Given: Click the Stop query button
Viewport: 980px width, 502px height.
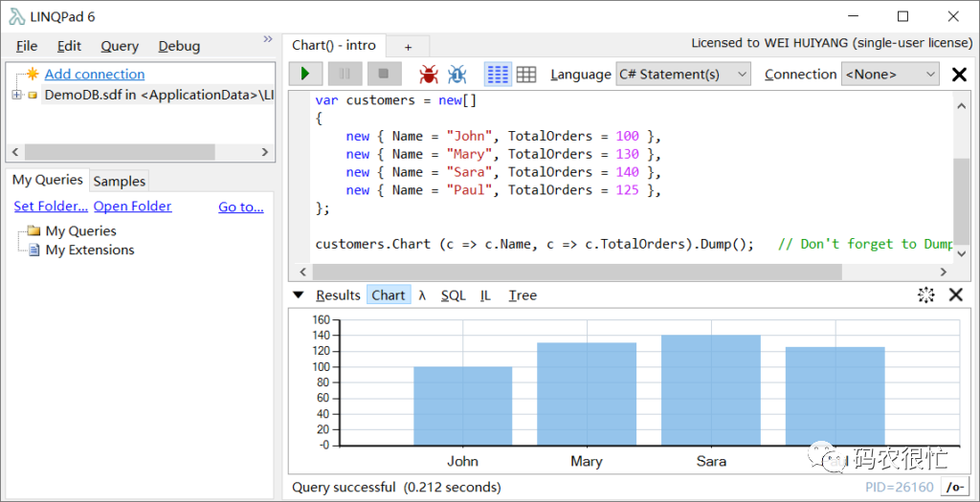Looking at the screenshot, I should click(x=384, y=74).
